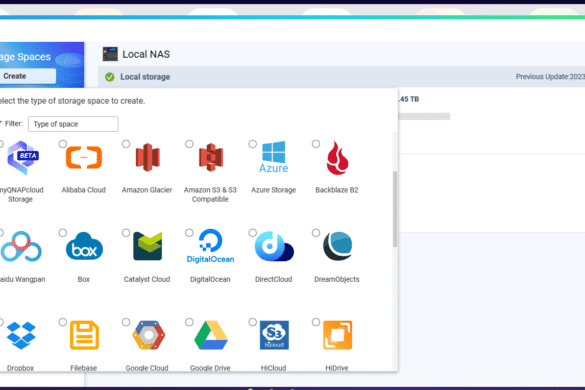
Task: Select the DreamObjects radio button
Action: [316, 233]
